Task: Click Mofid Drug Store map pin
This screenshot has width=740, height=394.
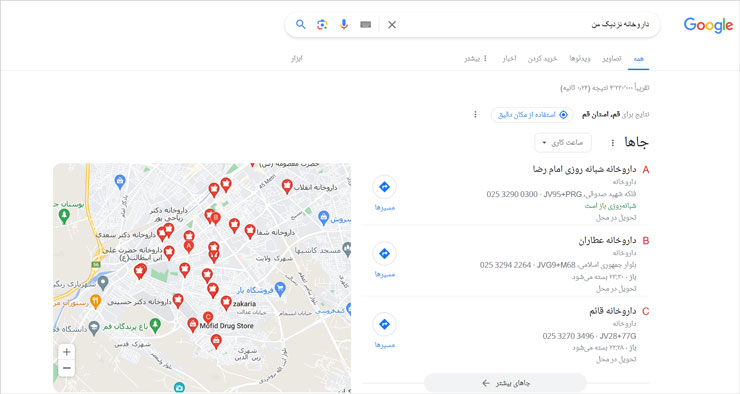Action: (x=193, y=325)
